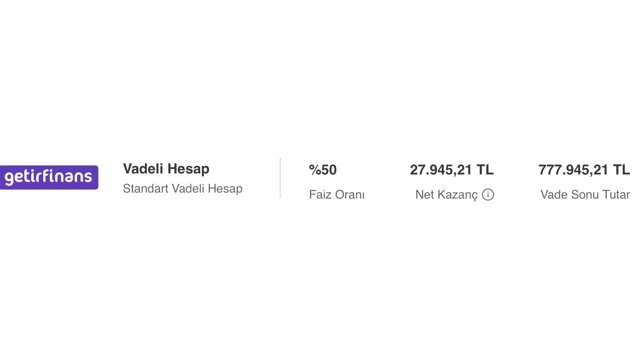Click the label under the %50 value

coord(337,195)
